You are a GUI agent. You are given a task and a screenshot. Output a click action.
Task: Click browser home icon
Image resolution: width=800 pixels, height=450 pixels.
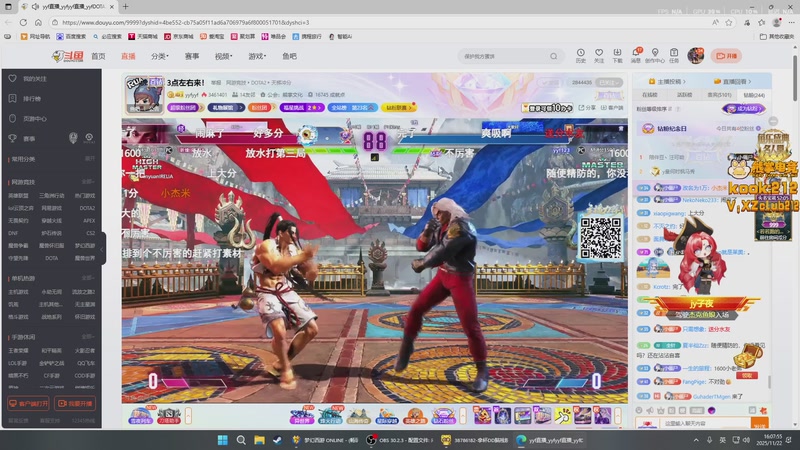tap(38, 22)
